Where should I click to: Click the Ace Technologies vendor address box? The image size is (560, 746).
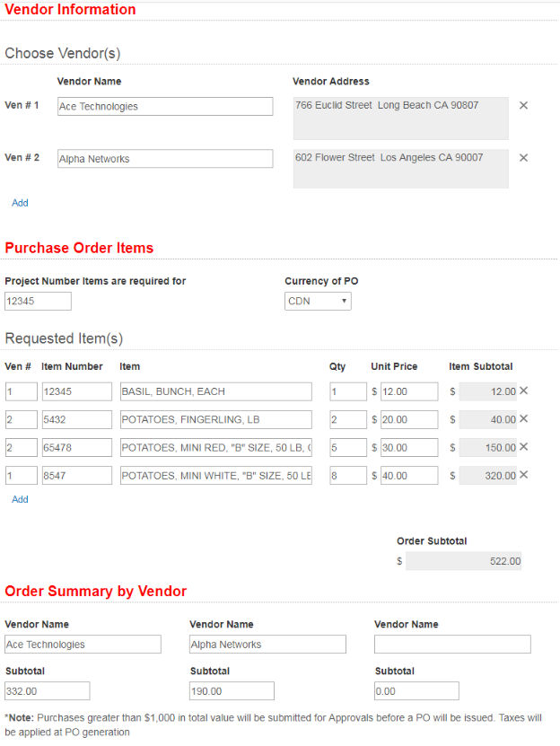(400, 118)
